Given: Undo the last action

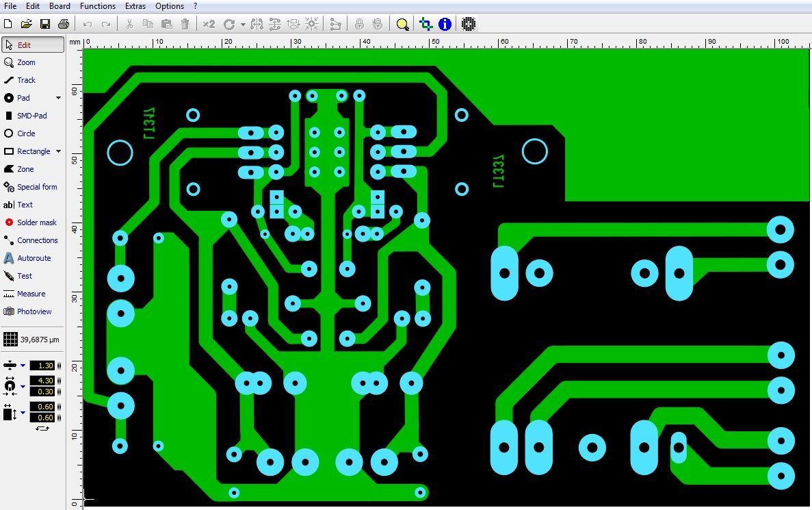Looking at the screenshot, I should click(x=88, y=24).
